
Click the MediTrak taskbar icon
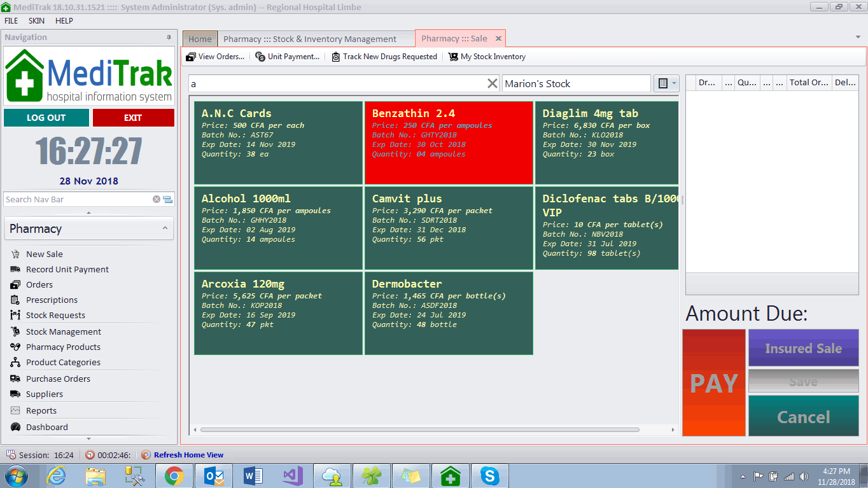tap(451, 475)
